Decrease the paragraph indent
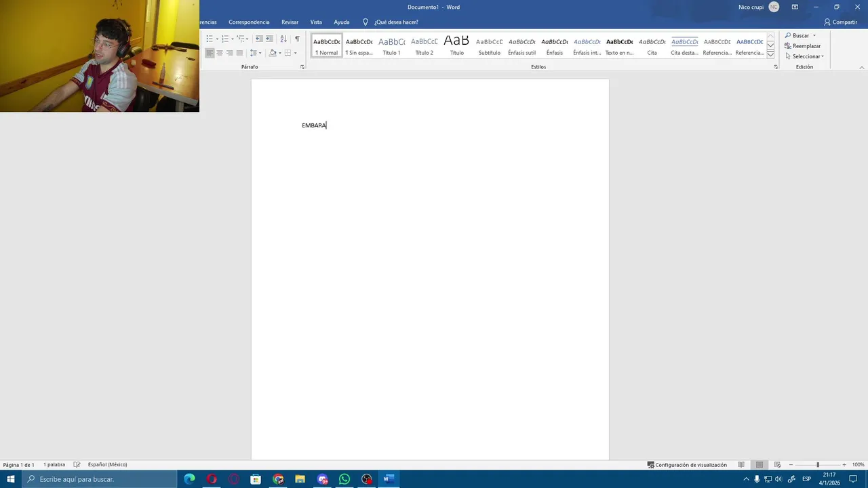Image resolution: width=868 pixels, height=488 pixels. (x=259, y=39)
